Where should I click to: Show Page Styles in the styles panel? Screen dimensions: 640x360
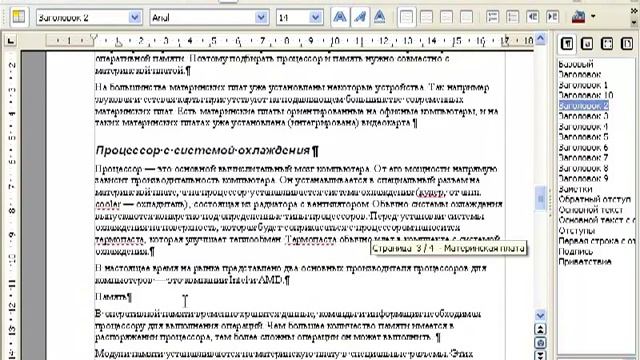tap(627, 43)
